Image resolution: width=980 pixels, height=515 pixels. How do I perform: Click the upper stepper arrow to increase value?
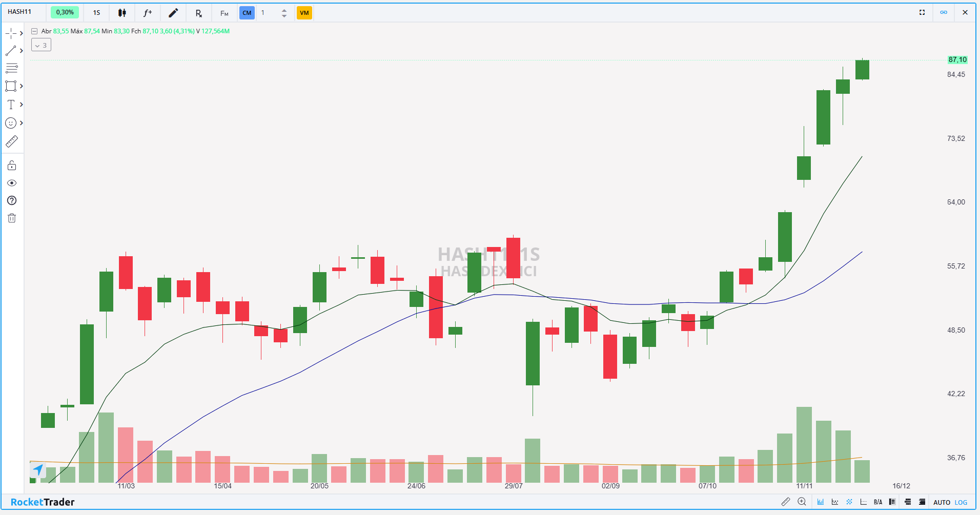click(x=283, y=10)
